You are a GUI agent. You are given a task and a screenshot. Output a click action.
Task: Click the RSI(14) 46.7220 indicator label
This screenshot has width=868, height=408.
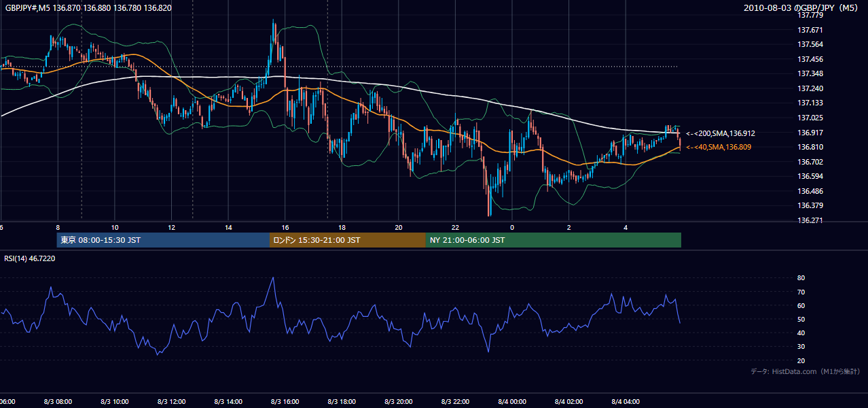[x=30, y=258]
